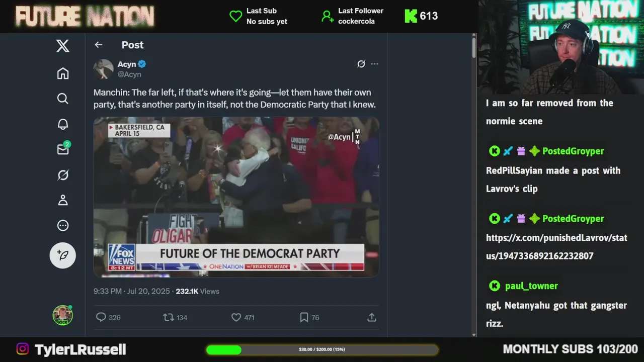Open Acyn's profile avatar
The image size is (644, 362).
click(x=103, y=69)
